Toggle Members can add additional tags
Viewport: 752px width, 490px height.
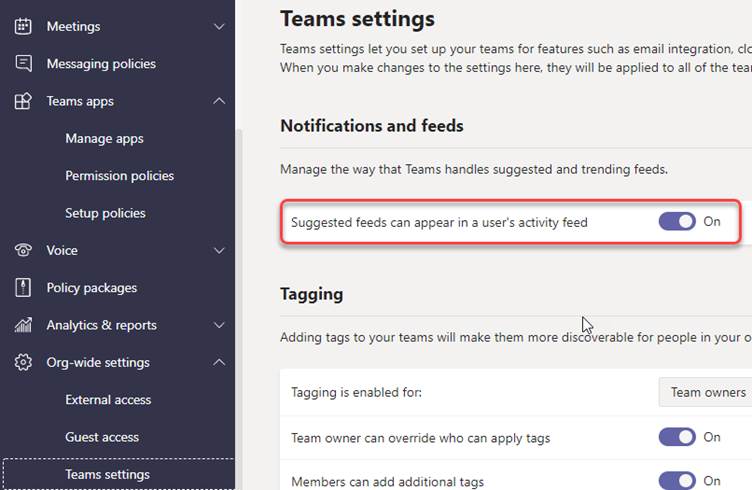point(677,480)
